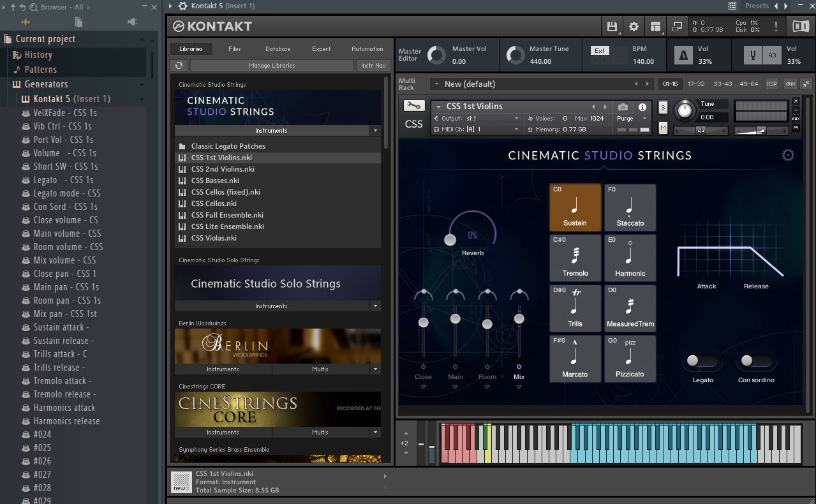This screenshot has height=504, width=816.
Task: Click the KSP button
Action: [x=772, y=84]
